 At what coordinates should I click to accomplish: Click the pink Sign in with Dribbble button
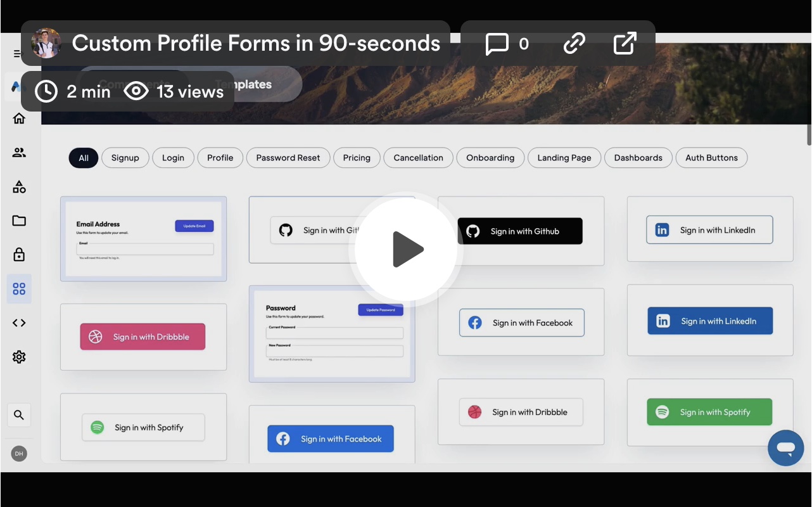pyautogui.click(x=143, y=337)
